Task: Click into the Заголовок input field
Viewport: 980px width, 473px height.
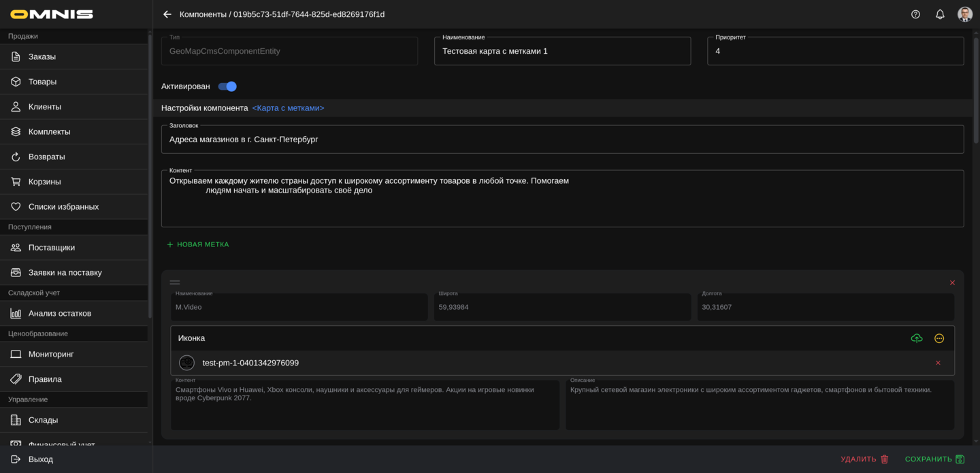Action: [562, 140]
